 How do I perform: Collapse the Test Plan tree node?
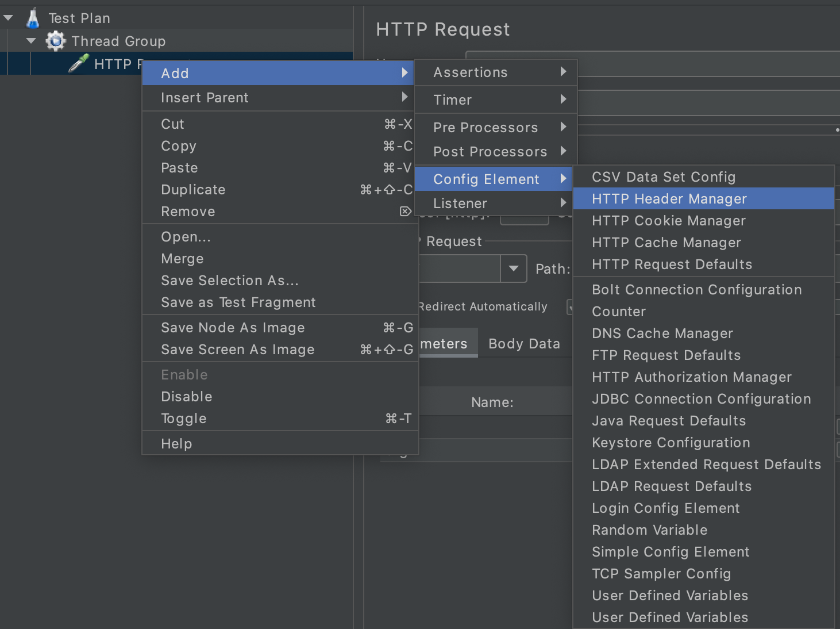(8, 18)
